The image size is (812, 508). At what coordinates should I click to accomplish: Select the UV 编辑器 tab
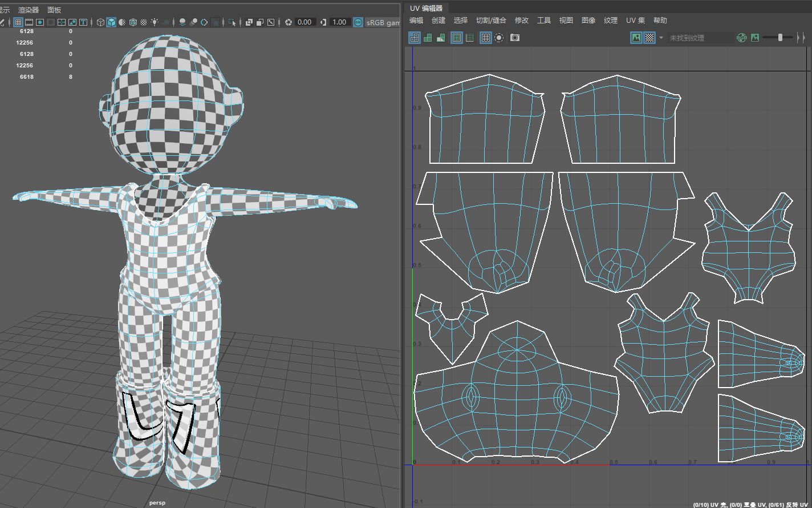(x=427, y=8)
